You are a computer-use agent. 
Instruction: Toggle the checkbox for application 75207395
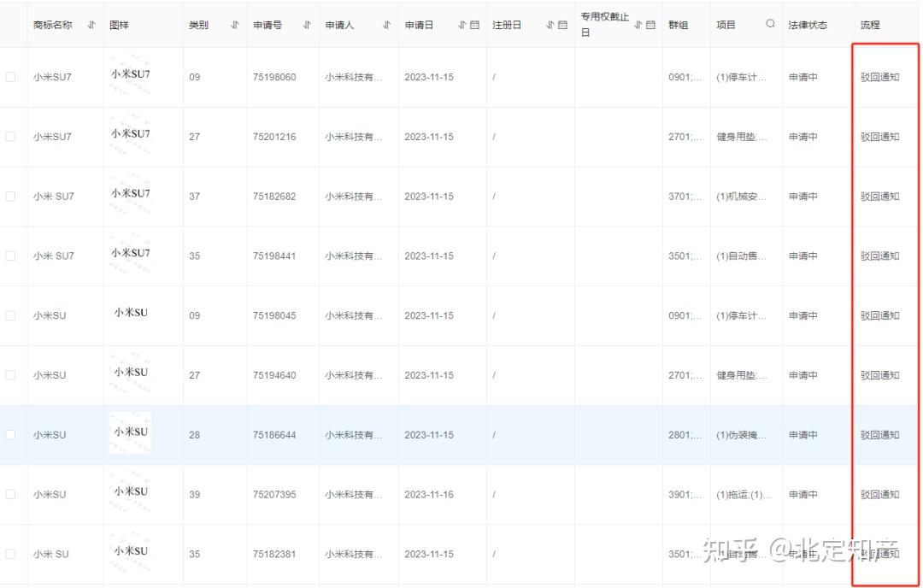click(10, 494)
